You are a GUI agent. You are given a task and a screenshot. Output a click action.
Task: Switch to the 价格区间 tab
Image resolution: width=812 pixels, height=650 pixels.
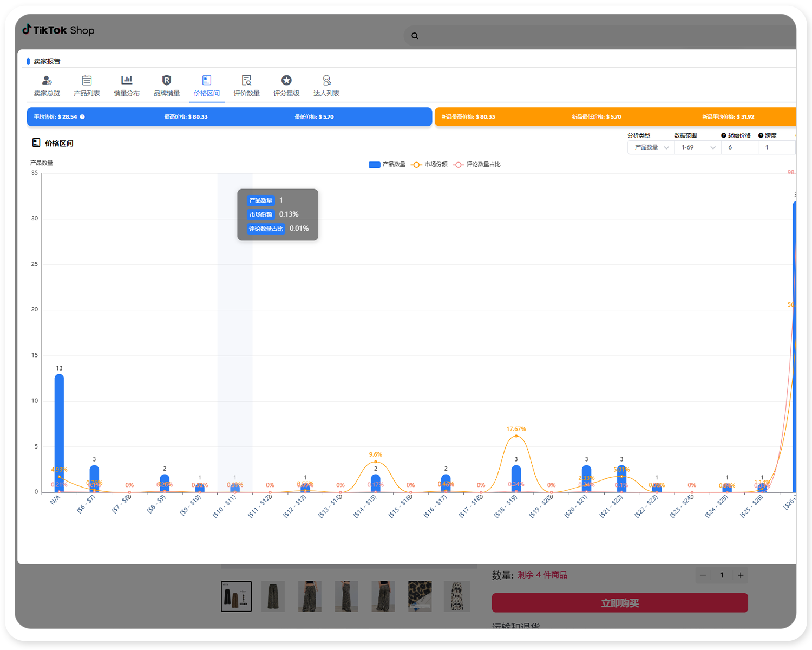click(x=207, y=86)
